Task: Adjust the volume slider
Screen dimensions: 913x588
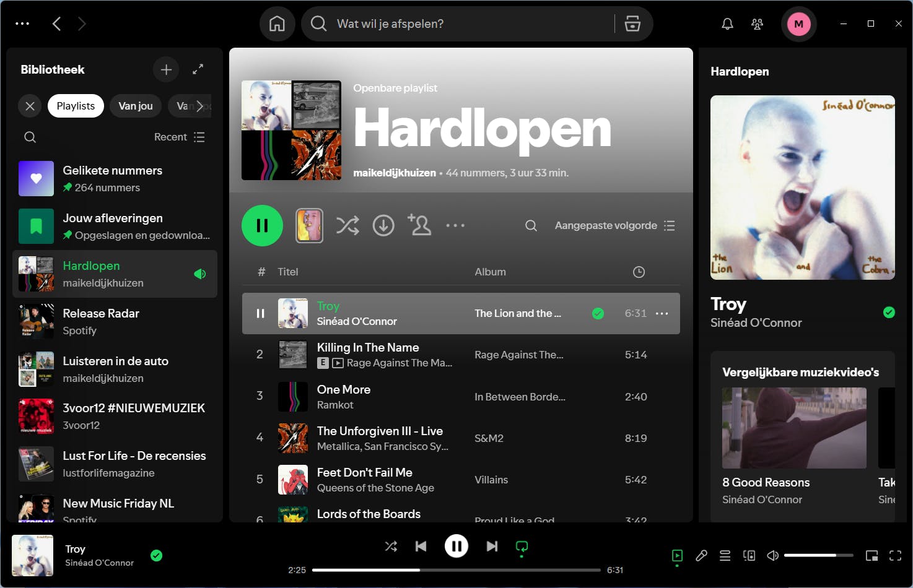Action: 819,555
